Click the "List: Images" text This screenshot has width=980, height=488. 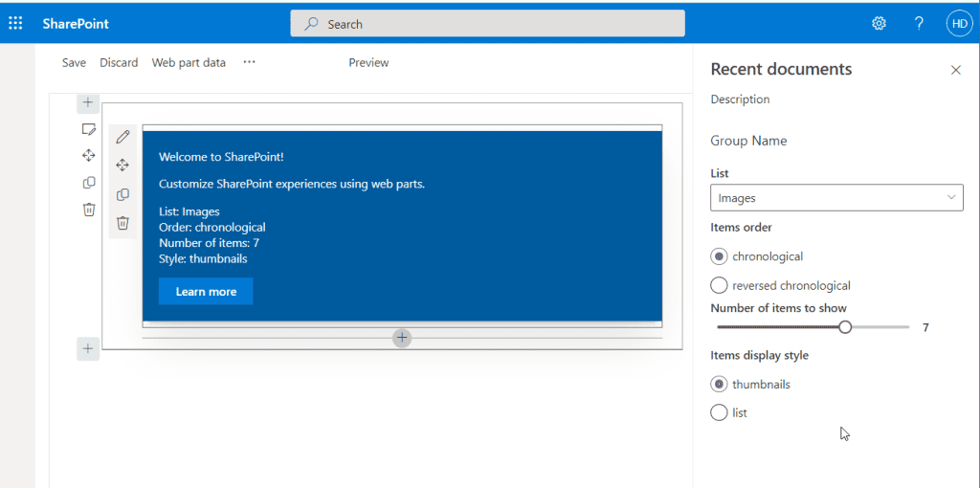click(189, 211)
